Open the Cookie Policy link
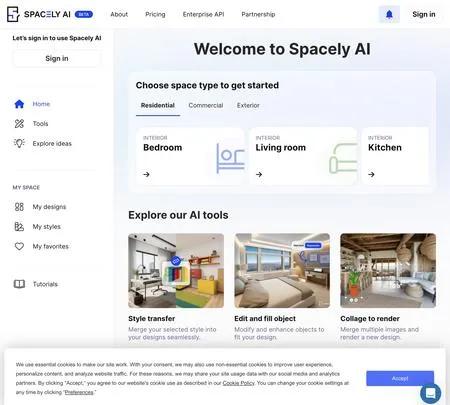This screenshot has height=405, width=450. [238, 383]
